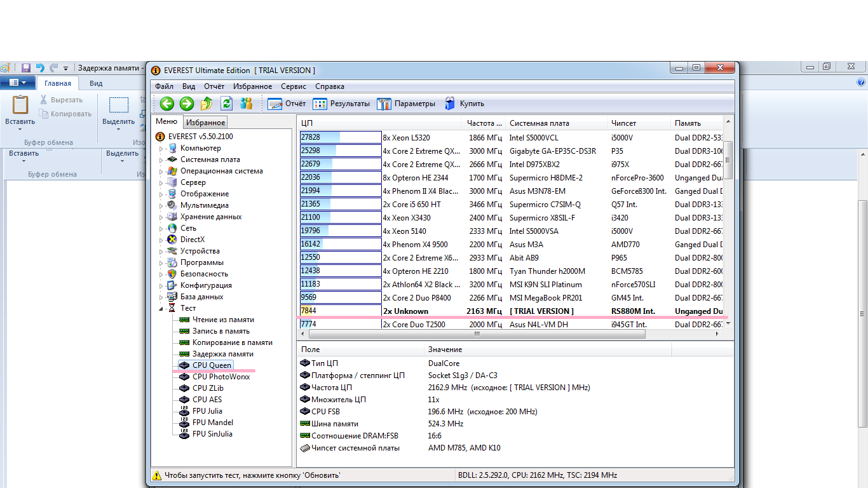This screenshot has width=868, height=488.
Task: Select DirectX in the tree
Action: pyautogui.click(x=193, y=240)
